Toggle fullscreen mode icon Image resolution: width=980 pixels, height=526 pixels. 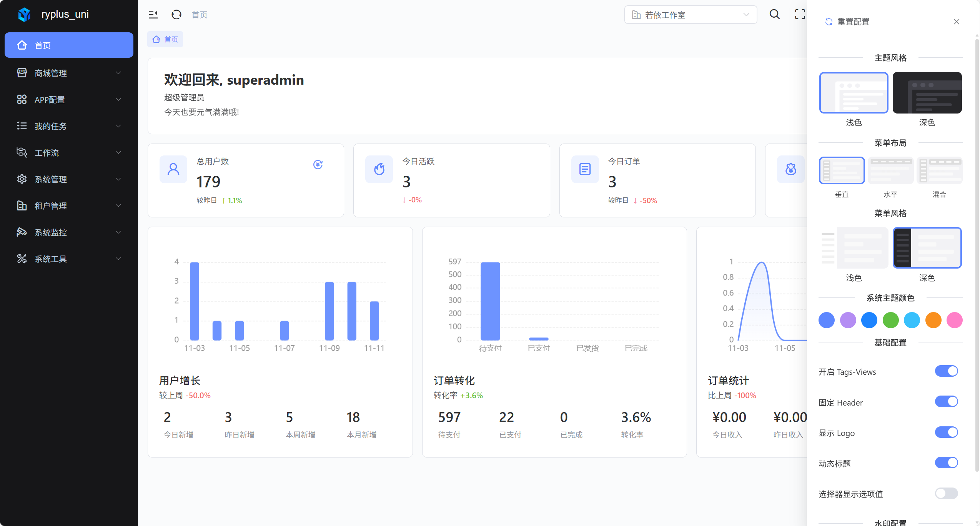point(800,15)
